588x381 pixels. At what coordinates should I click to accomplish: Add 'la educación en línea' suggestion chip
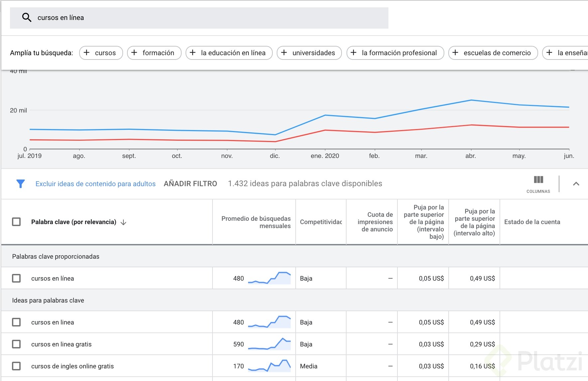(x=229, y=53)
